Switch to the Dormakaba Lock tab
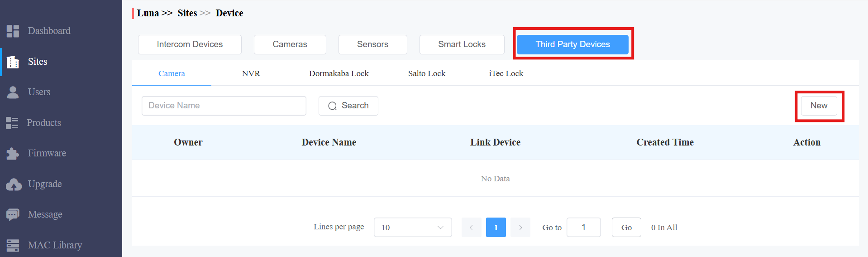 pyautogui.click(x=339, y=73)
